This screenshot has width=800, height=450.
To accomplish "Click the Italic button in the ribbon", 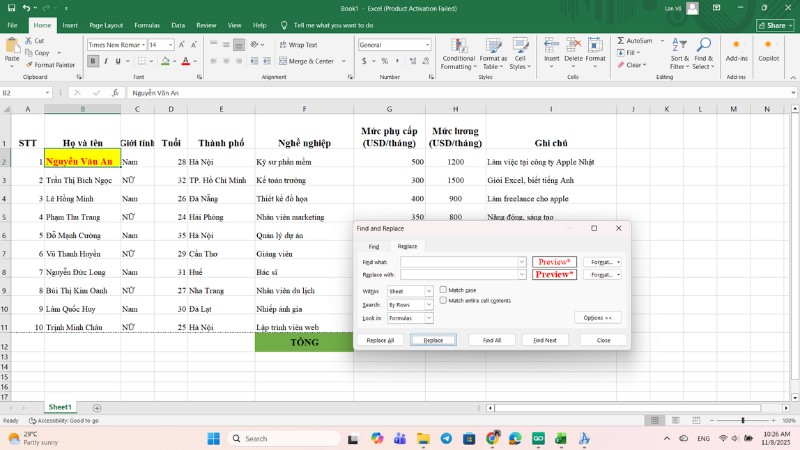I will tap(106, 61).
